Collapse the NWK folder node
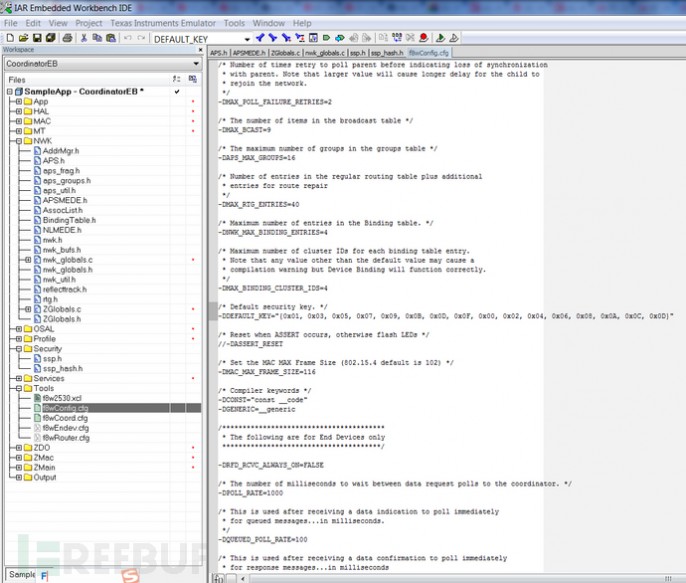 [19, 141]
